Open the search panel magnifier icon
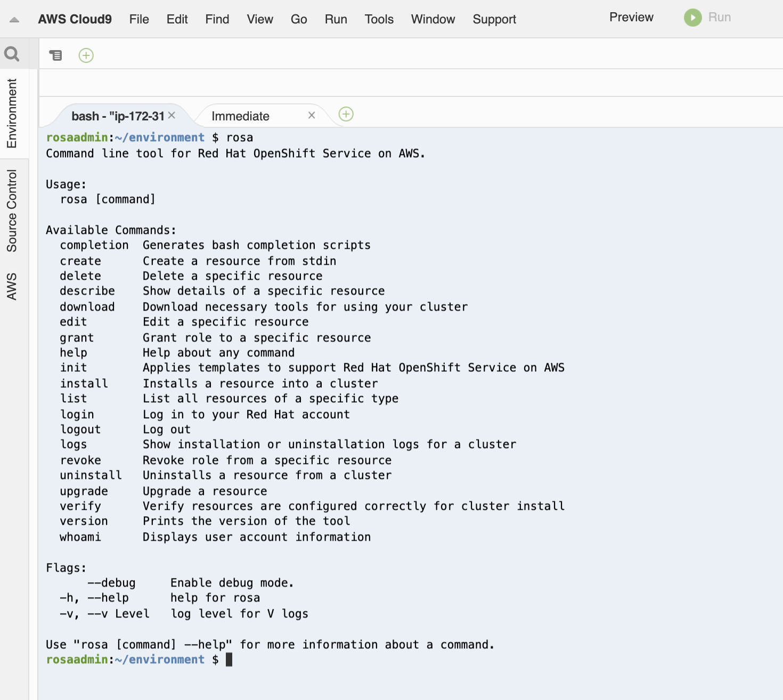Screen dimensions: 783x700 pos(12,54)
